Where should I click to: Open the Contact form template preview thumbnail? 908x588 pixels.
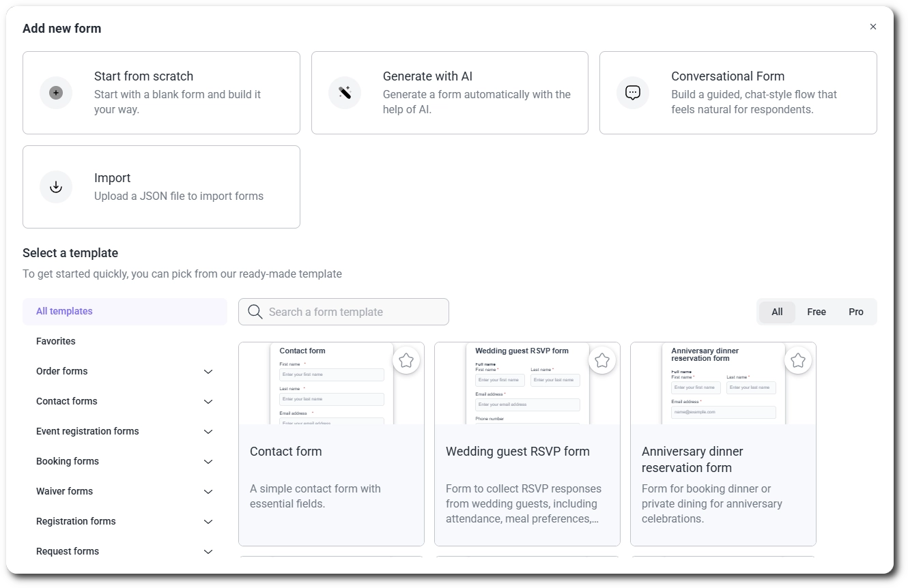(331, 383)
